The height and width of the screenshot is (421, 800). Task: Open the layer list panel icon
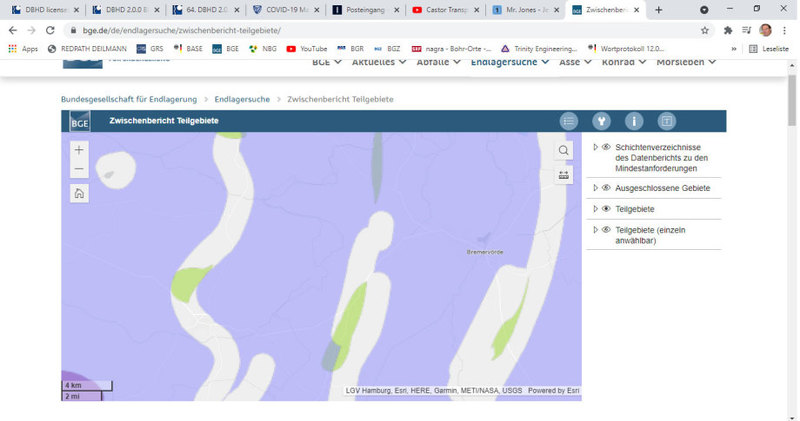point(569,121)
